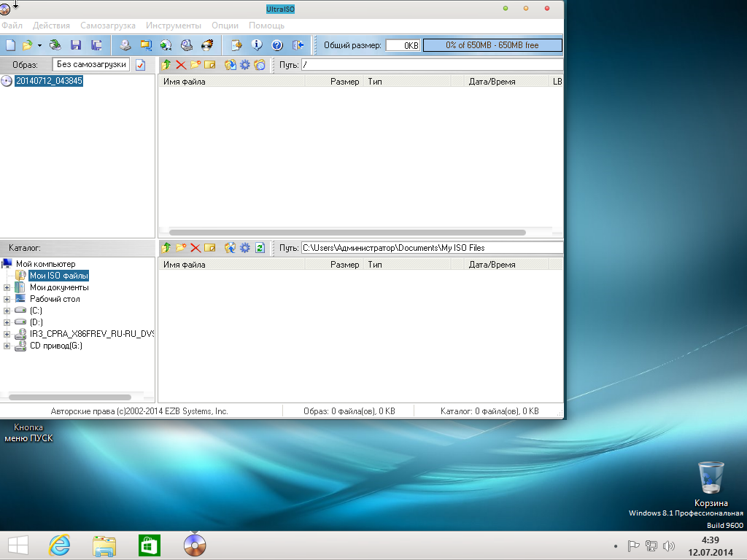Viewport: 747px width, 560px height.
Task: Open the Помощь menu
Action: (x=266, y=26)
